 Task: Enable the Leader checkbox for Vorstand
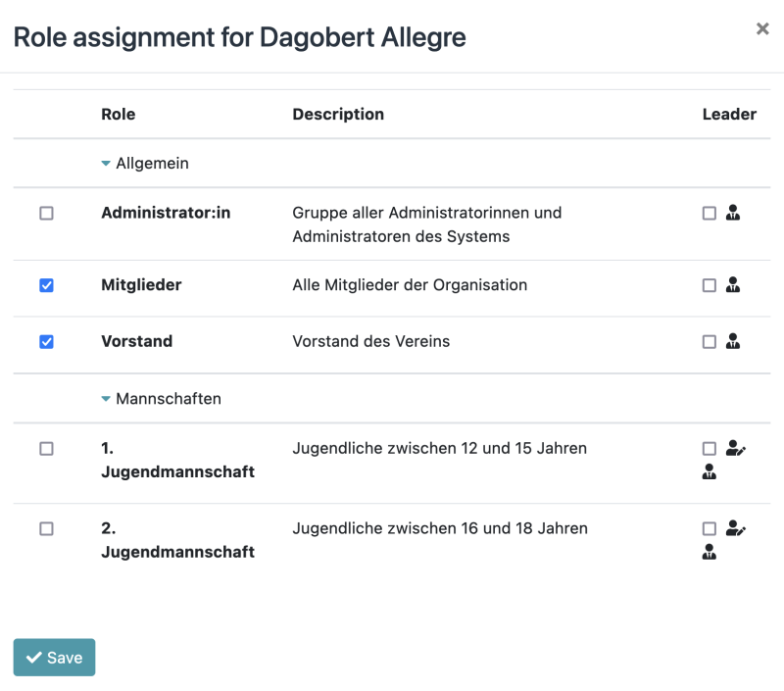point(709,342)
